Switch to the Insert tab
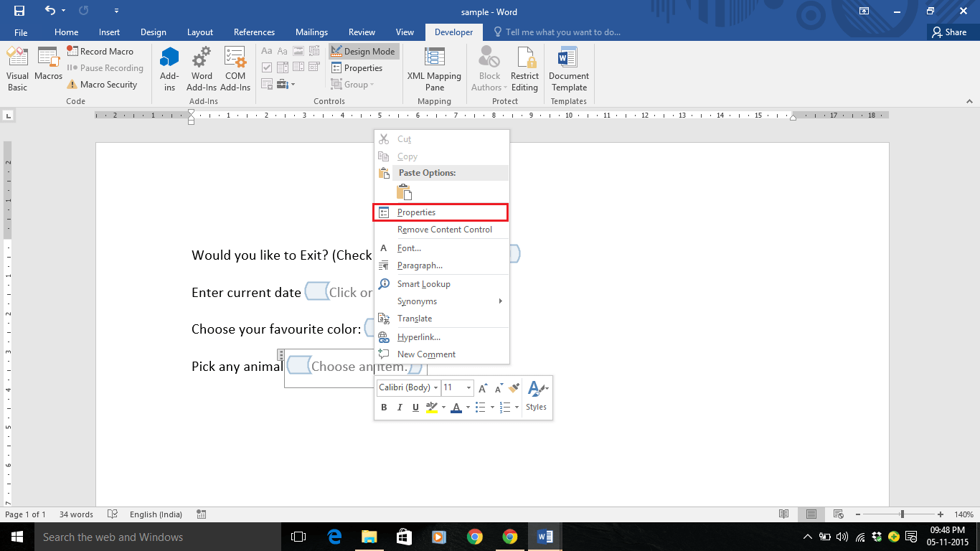Image resolution: width=980 pixels, height=551 pixels. pos(110,32)
